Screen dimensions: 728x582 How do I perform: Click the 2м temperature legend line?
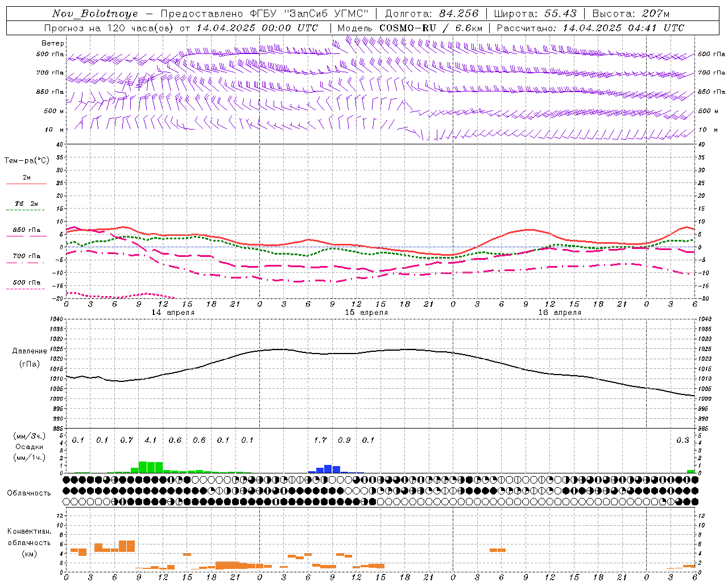(x=26, y=184)
